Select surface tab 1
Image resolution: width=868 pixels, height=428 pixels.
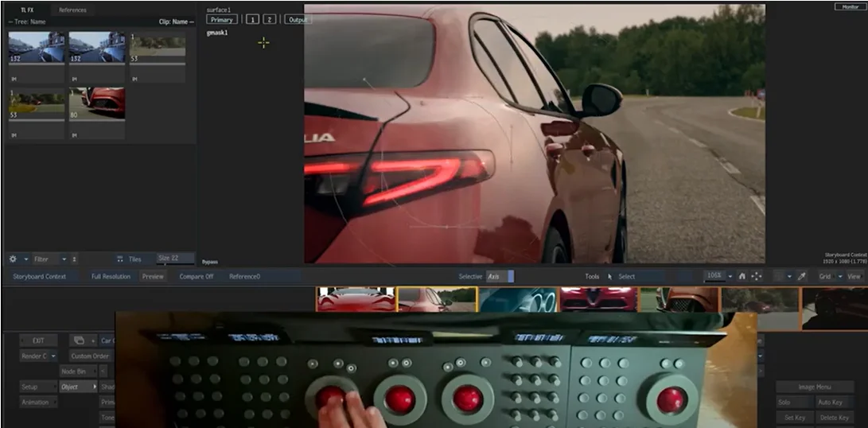pos(252,19)
